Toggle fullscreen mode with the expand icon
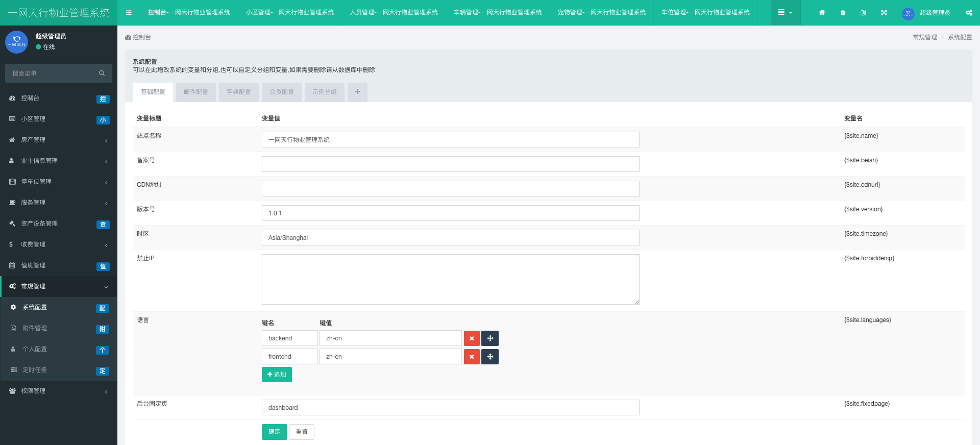 884,13
